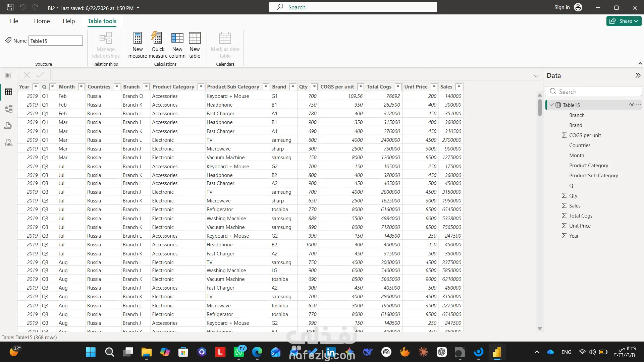Click the vertical table scrollbar thumb
The width and height of the screenshot is (644, 362).
(x=539, y=107)
